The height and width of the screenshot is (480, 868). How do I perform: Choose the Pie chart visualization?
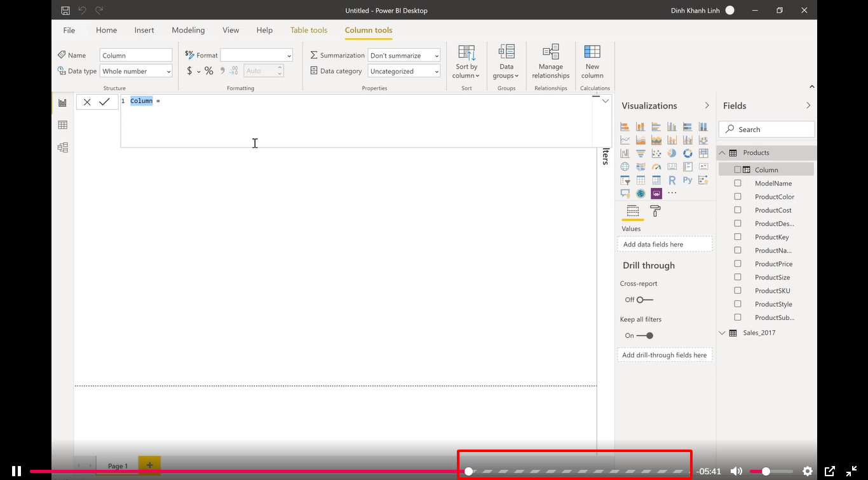pos(672,153)
